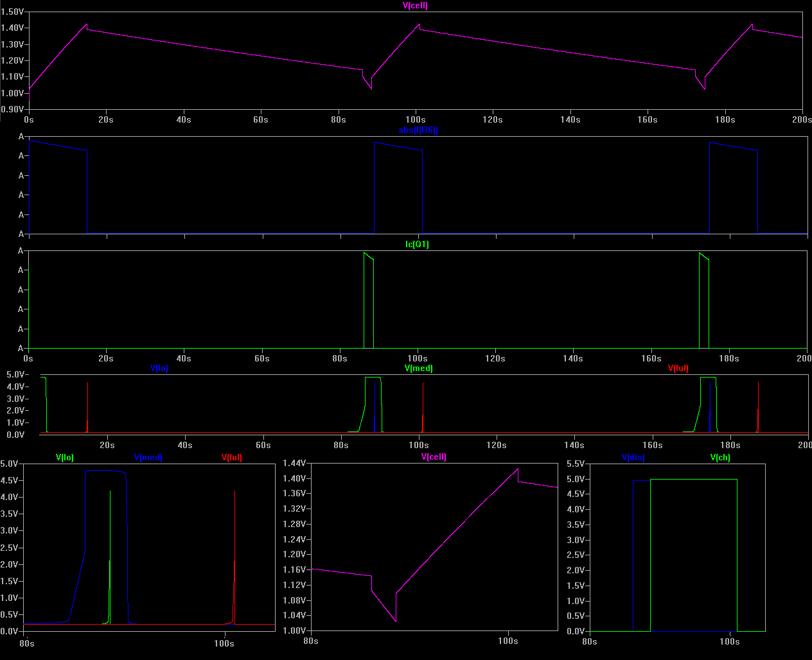Click the 80s time label under the bottom-middle plot
812x660 pixels.
click(x=310, y=641)
